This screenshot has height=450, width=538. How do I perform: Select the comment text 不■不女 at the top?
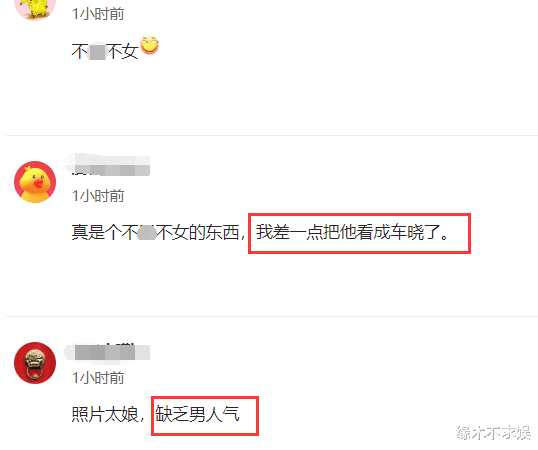click(x=105, y=51)
